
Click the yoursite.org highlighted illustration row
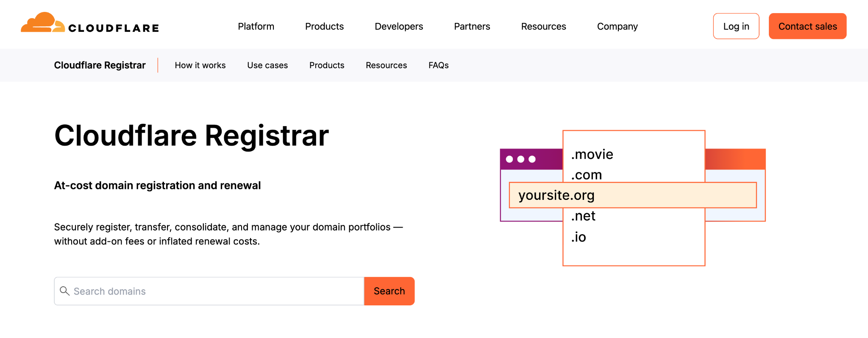(633, 195)
